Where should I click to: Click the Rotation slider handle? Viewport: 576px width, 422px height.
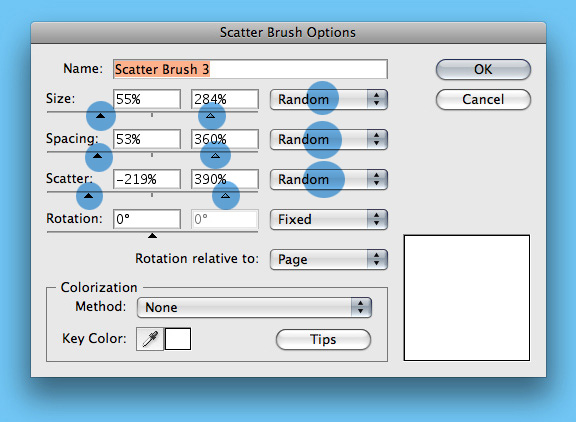[x=152, y=236]
